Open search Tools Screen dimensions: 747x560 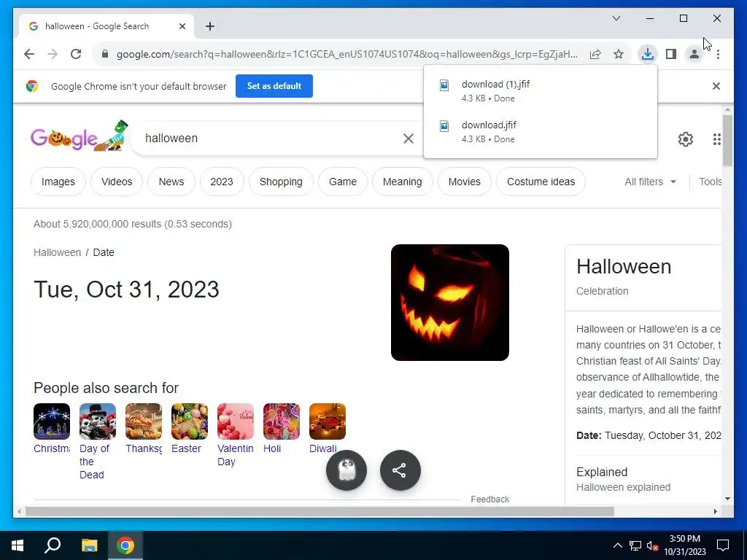[x=710, y=182]
